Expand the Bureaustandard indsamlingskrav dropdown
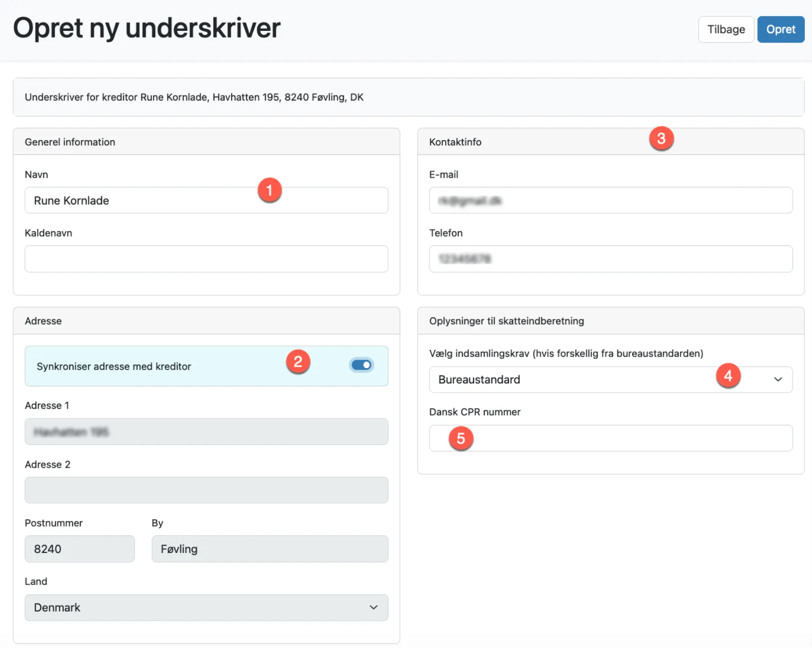 click(610, 380)
